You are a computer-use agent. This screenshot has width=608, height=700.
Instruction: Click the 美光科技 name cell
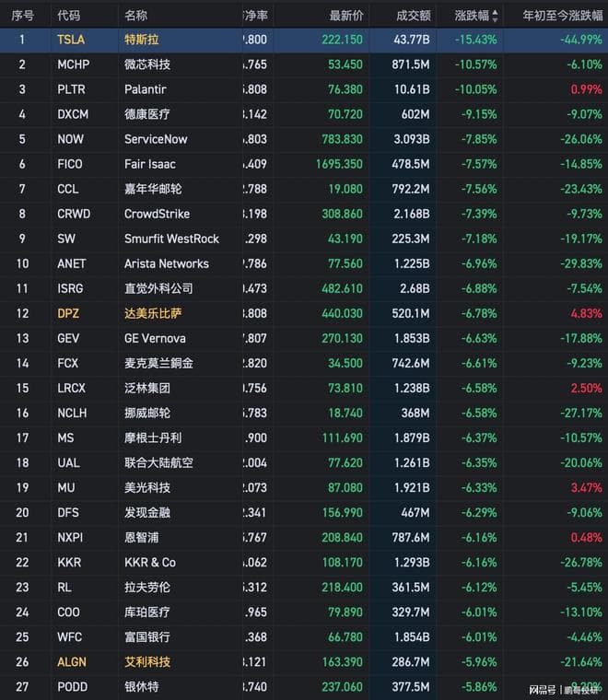(147, 488)
